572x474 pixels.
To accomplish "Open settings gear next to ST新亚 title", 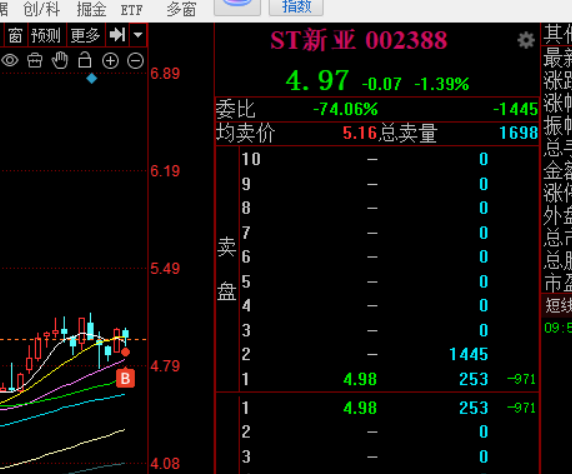I will (x=526, y=40).
